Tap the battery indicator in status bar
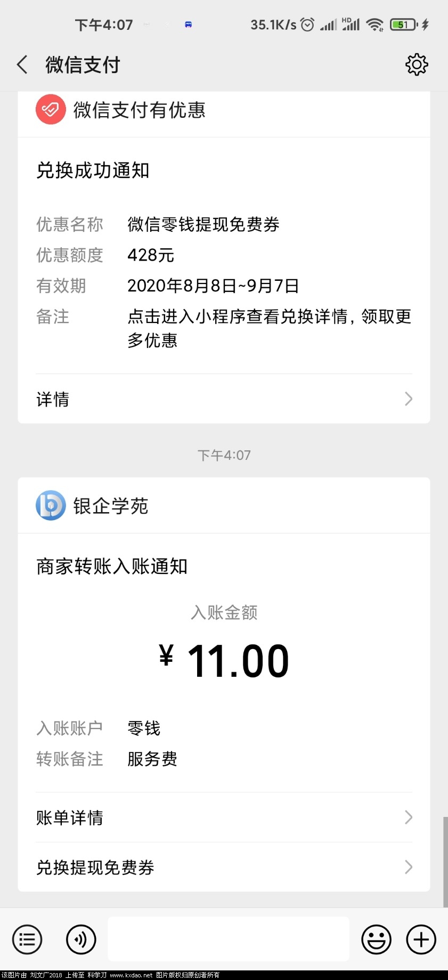 coord(403,25)
